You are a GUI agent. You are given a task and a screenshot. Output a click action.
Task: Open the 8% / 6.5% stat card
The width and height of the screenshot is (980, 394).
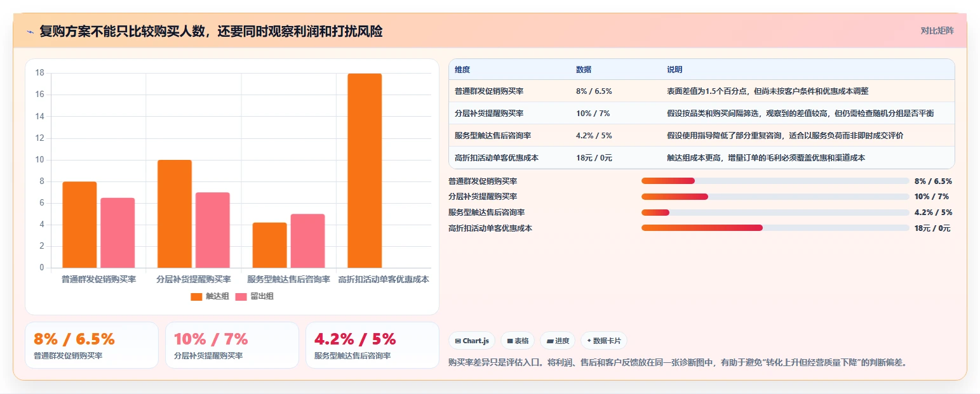91,345
